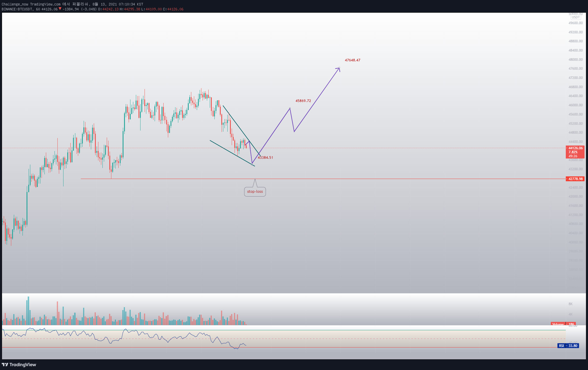This screenshot has height=370, width=588.
Task: Click the low price value L:44109.00
Action: coord(152,9)
